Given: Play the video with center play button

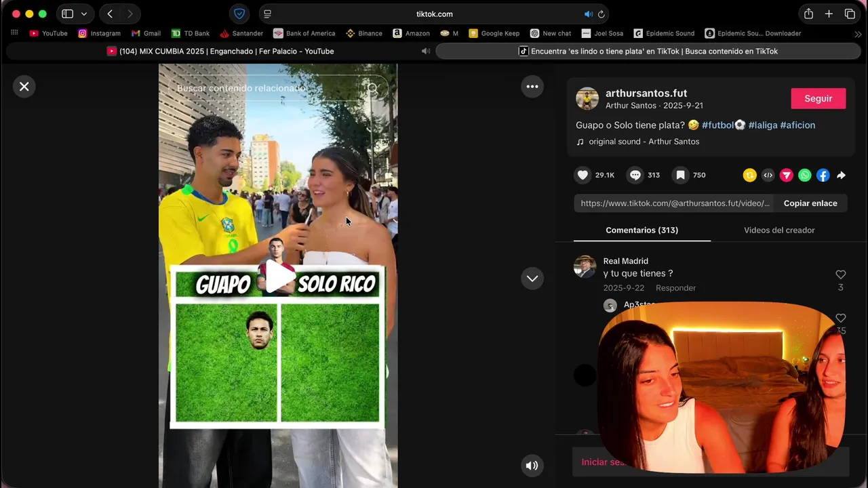Looking at the screenshot, I should click(x=279, y=277).
